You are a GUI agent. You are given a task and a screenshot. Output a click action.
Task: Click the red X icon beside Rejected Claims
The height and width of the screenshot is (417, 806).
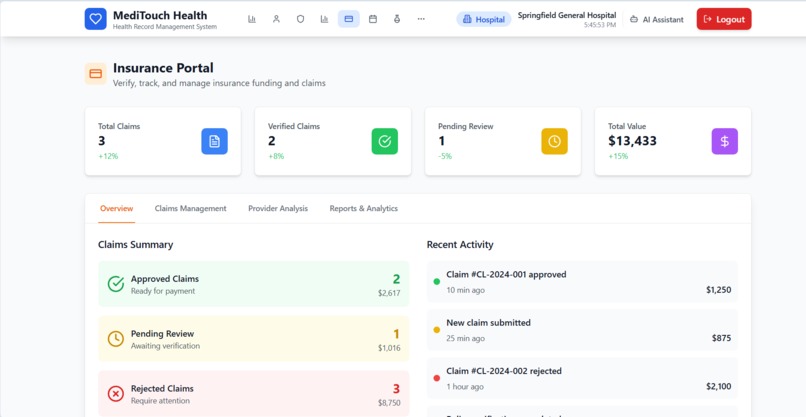(x=116, y=394)
